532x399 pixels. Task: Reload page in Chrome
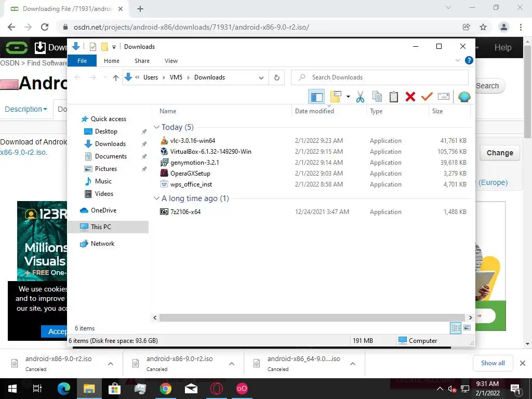pyautogui.click(x=45, y=27)
